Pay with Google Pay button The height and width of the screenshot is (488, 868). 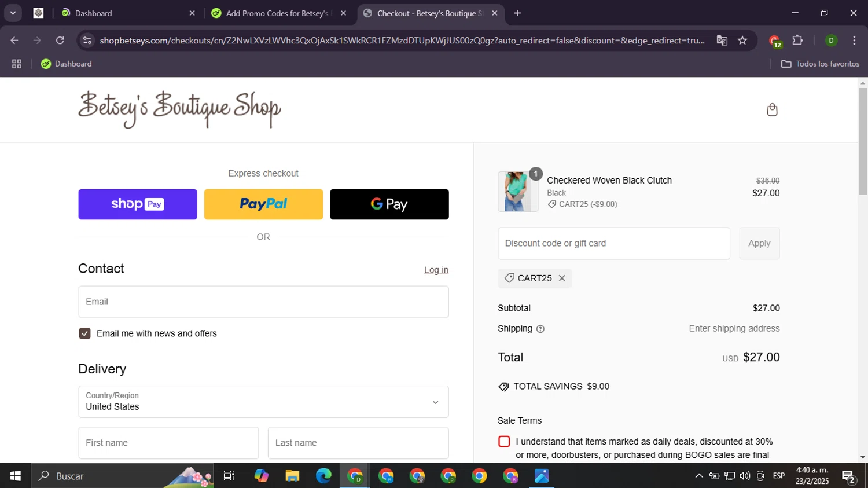click(x=389, y=204)
